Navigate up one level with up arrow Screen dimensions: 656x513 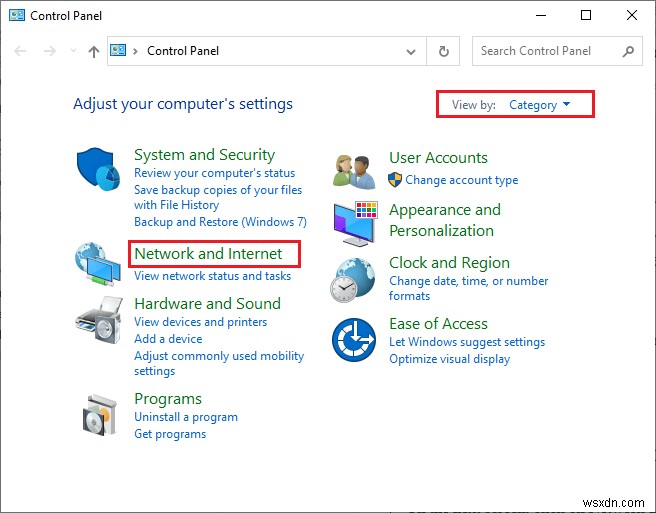94,51
